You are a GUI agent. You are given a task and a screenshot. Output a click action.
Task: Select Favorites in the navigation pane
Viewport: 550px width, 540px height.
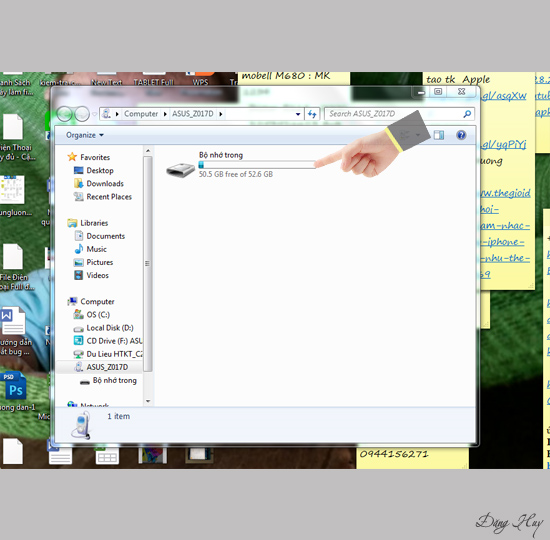95,157
